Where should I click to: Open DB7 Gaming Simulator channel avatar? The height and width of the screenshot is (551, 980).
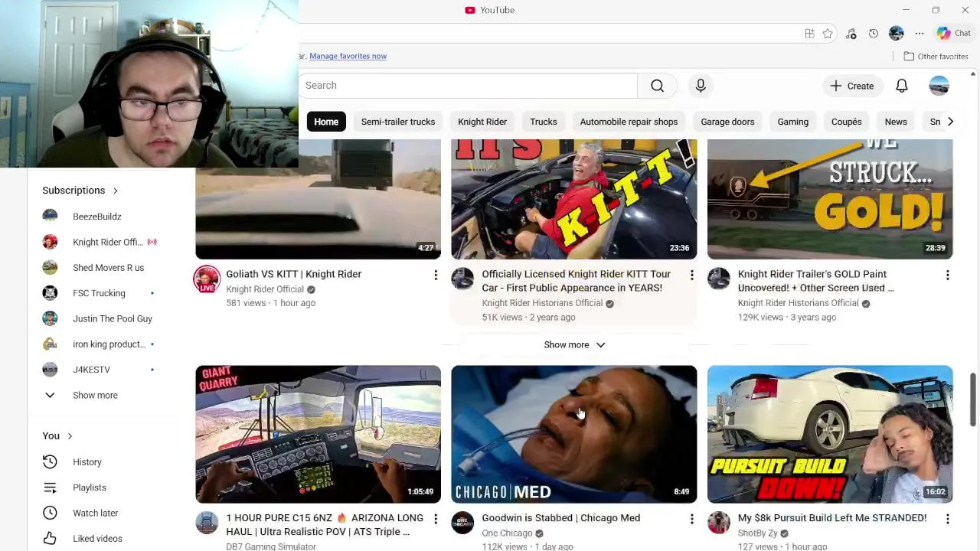click(207, 523)
